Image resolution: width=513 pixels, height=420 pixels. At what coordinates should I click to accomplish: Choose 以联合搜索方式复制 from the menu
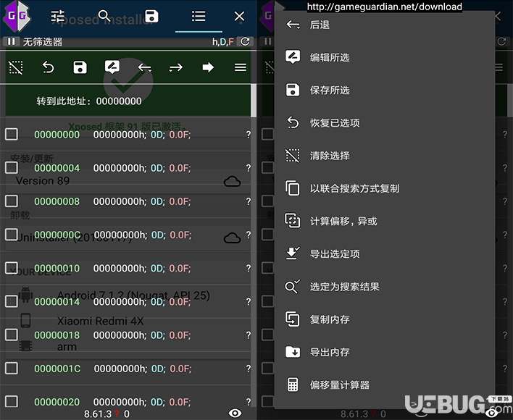(x=354, y=188)
